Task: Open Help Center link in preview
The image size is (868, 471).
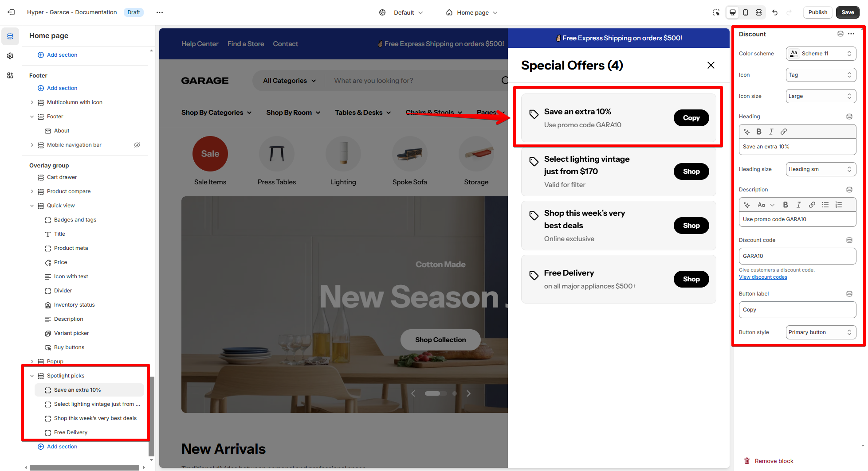Action: [200, 44]
